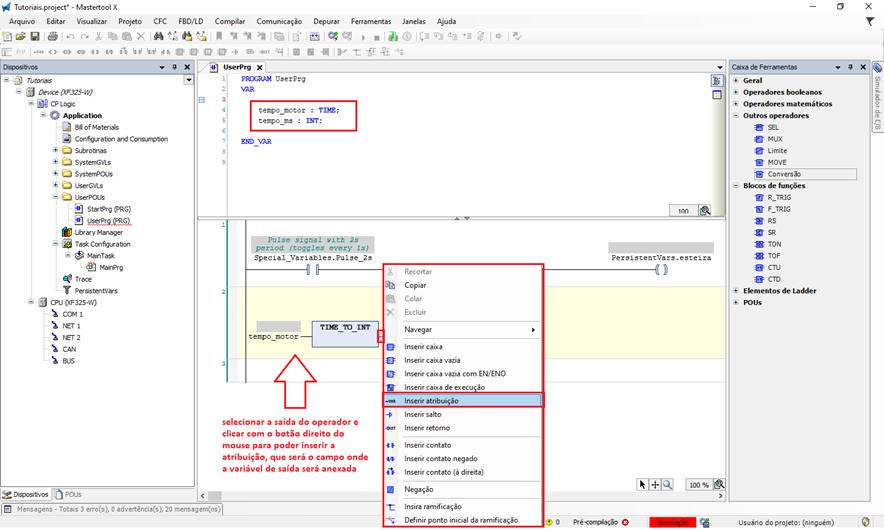The image size is (884, 530).
Task: Collapse the Blocos de funções category
Action: click(737, 186)
